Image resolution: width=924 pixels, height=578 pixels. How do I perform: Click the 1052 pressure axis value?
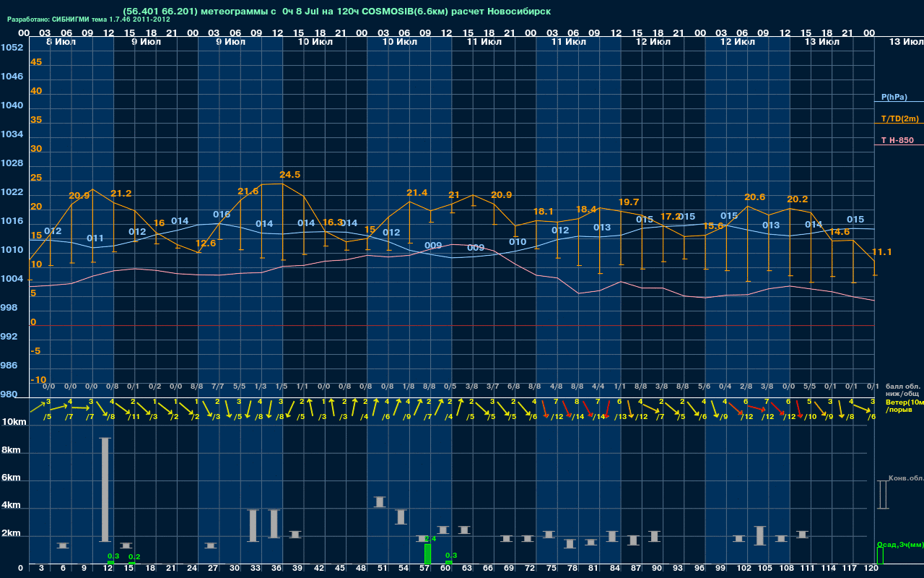pos(12,48)
